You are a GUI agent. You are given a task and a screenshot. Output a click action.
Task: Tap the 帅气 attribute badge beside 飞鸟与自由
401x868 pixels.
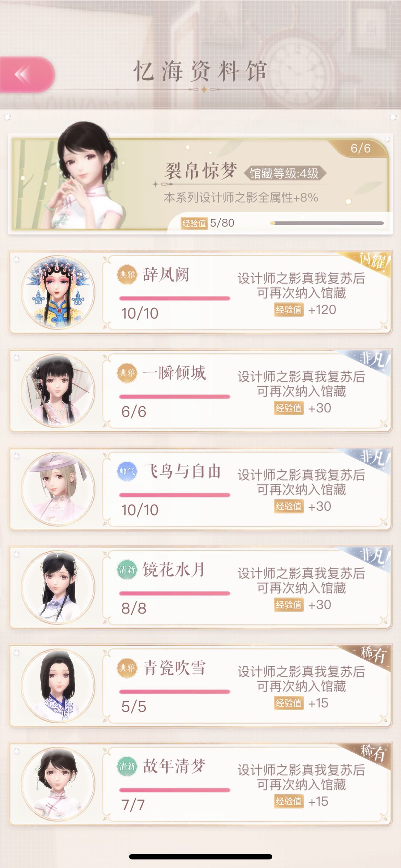click(x=127, y=471)
